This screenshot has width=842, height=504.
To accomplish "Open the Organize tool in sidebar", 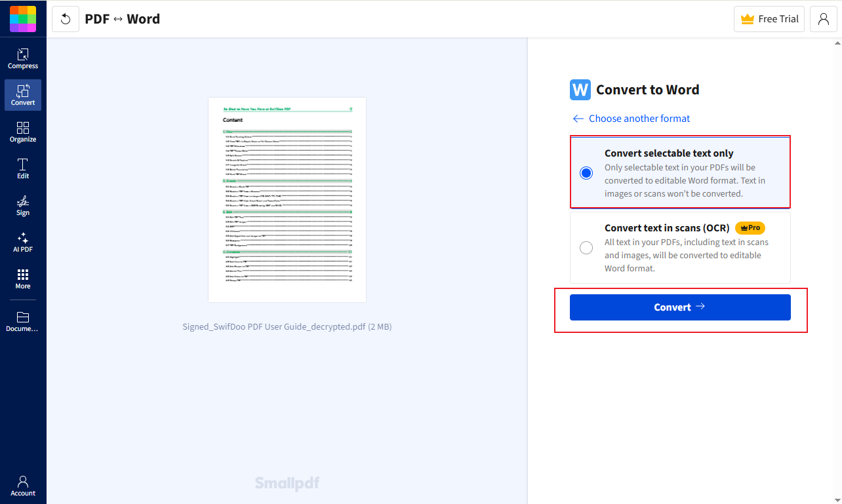I will (x=23, y=132).
